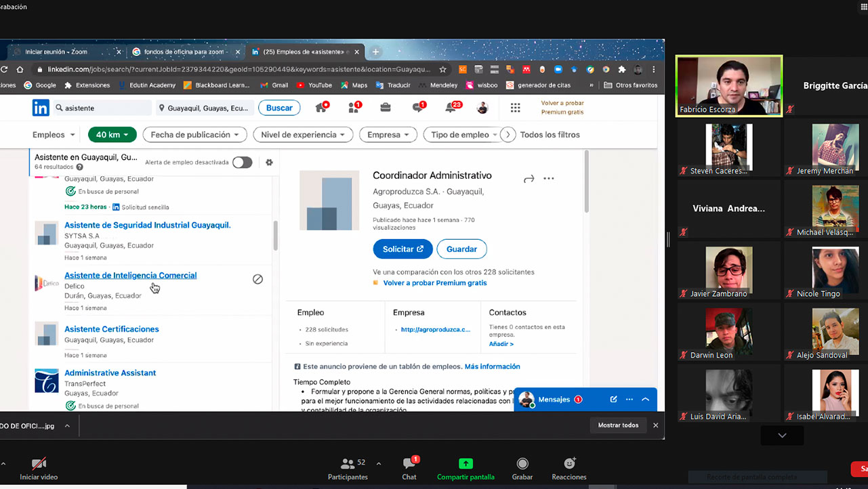This screenshot has height=489, width=868.
Task: Open more options for Coordinador Administrativo job
Action: click(549, 179)
